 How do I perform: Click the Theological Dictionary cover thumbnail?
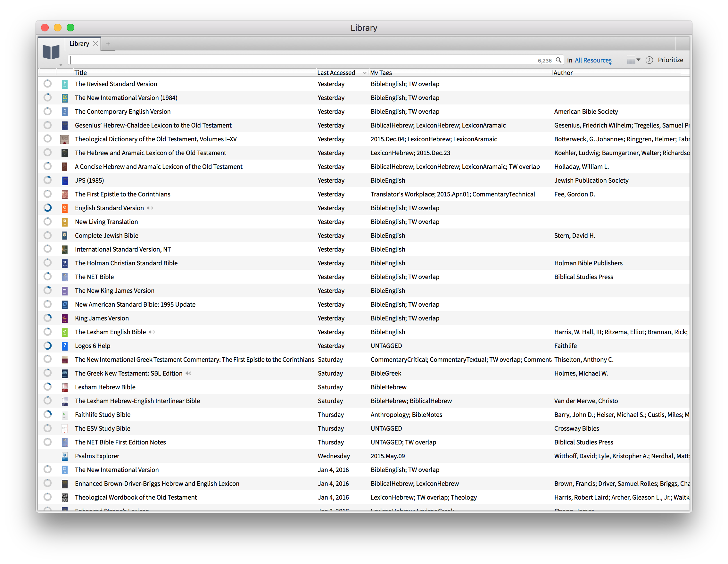65,139
